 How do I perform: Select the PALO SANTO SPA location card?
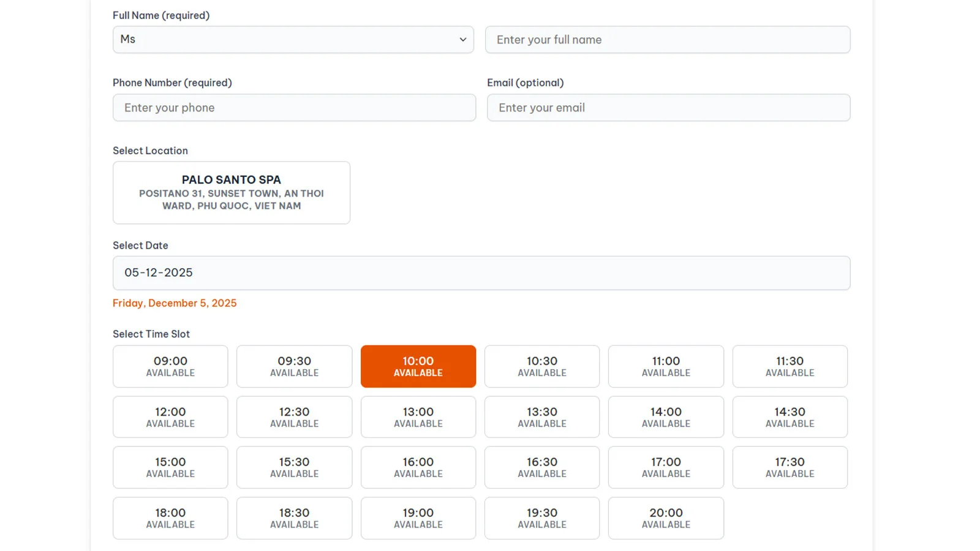coord(231,192)
